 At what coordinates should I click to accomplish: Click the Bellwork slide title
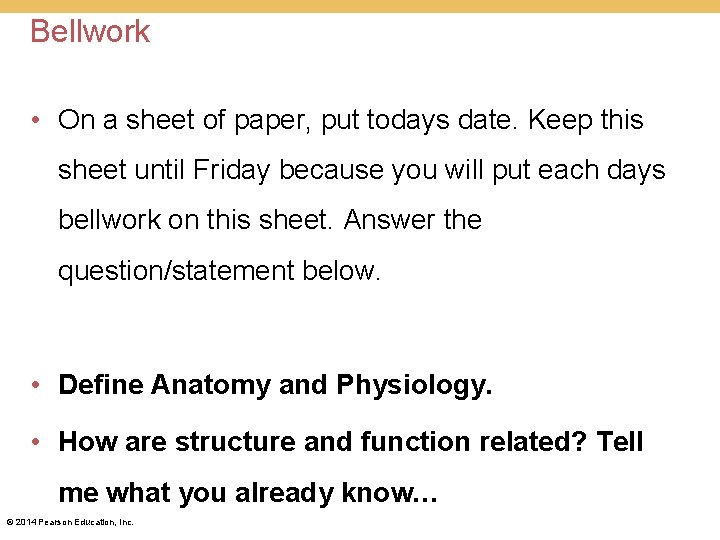tap(90, 31)
